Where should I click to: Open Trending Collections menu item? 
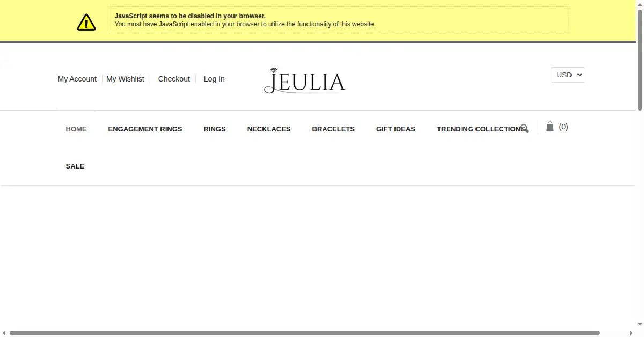click(x=480, y=129)
